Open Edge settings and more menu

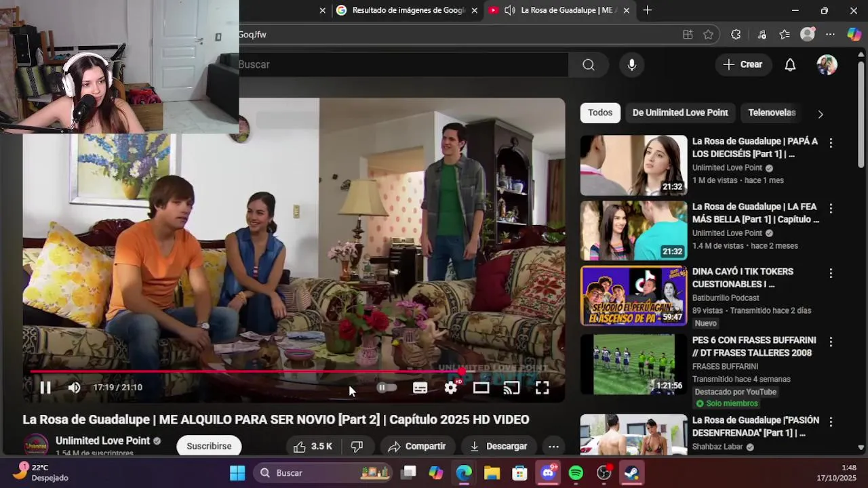click(x=830, y=35)
